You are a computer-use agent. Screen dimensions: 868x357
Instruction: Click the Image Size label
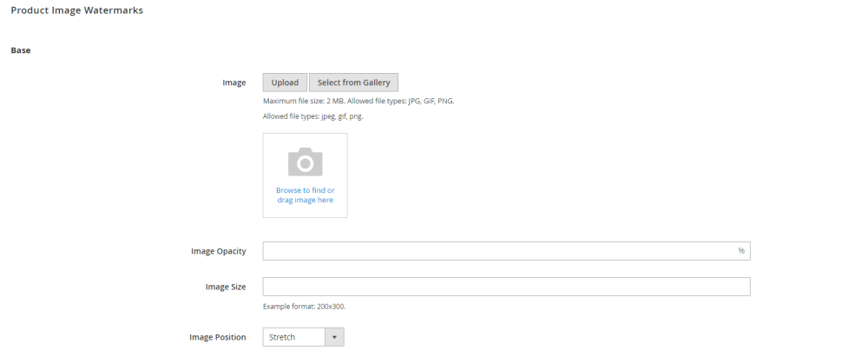[x=226, y=287]
